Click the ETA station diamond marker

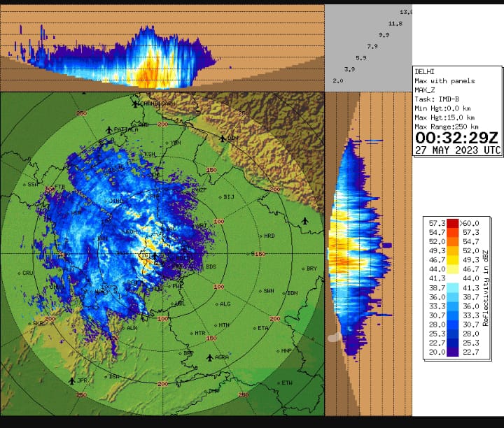[x=254, y=328]
